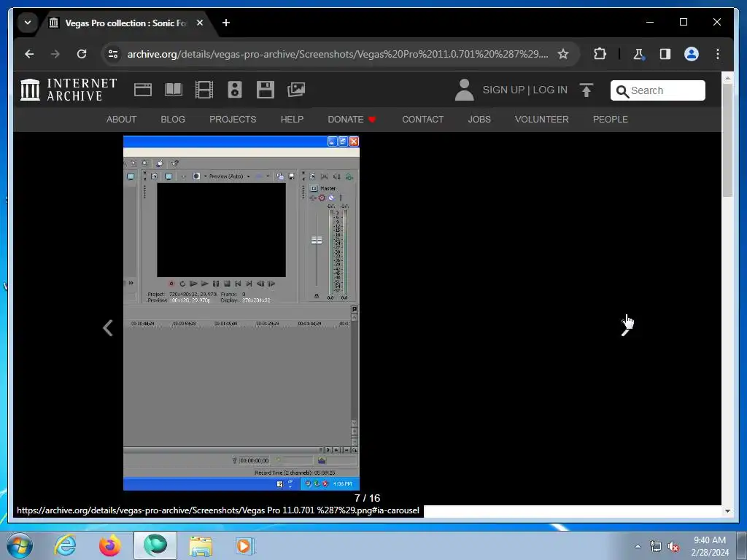This screenshot has height=560, width=747.
Task: Launch Internet Explorer from taskbar
Action: click(65, 545)
